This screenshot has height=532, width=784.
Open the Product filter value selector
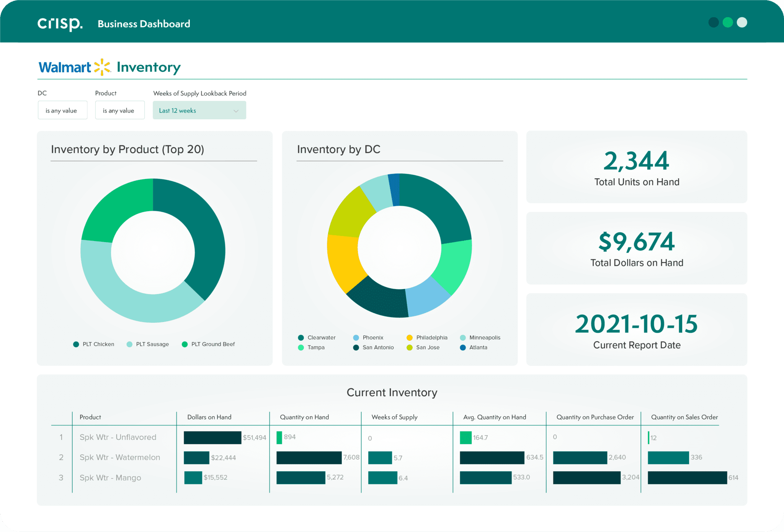click(x=120, y=110)
